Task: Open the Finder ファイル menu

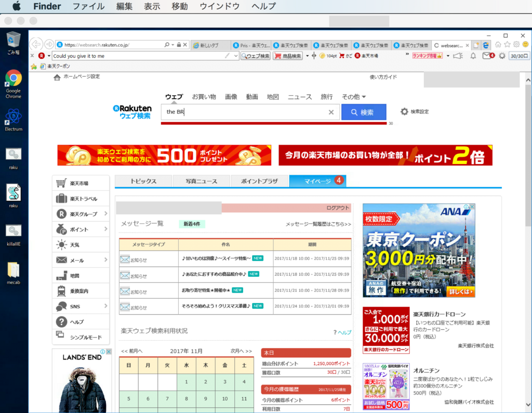Action: pyautogui.click(x=88, y=6)
